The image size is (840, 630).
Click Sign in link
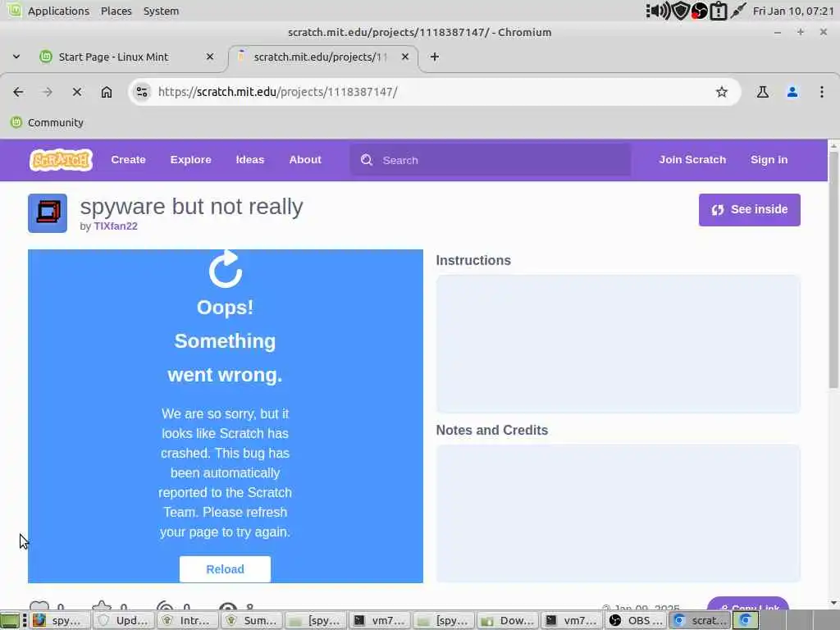pos(769,160)
